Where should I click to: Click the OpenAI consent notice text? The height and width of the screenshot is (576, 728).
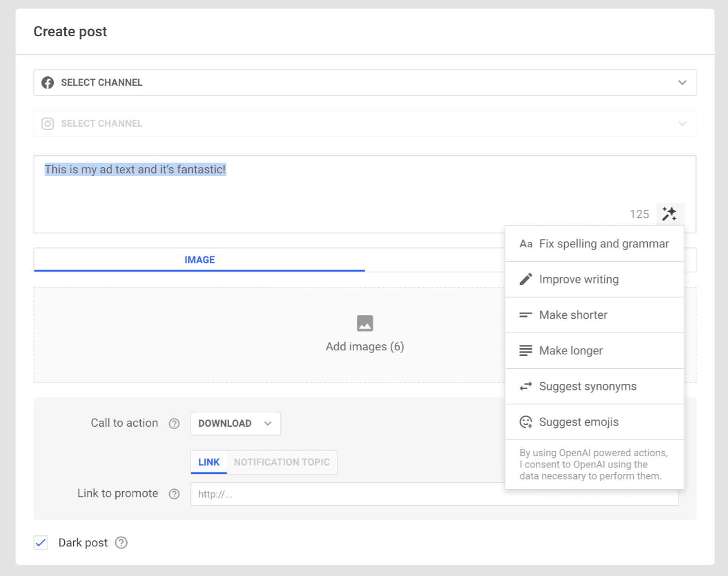594,465
